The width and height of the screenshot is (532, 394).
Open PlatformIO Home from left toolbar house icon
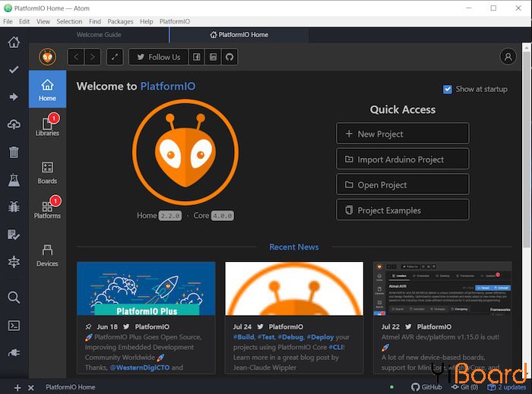click(x=14, y=43)
